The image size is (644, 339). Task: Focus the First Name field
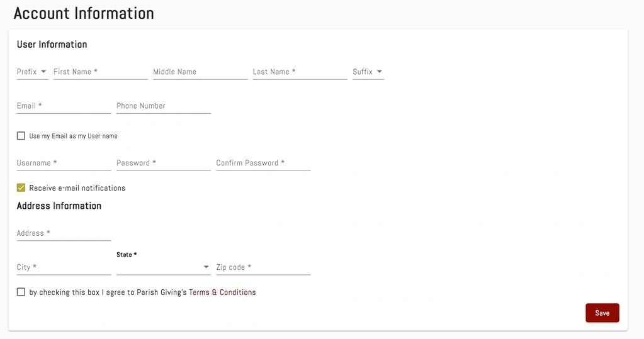click(100, 72)
